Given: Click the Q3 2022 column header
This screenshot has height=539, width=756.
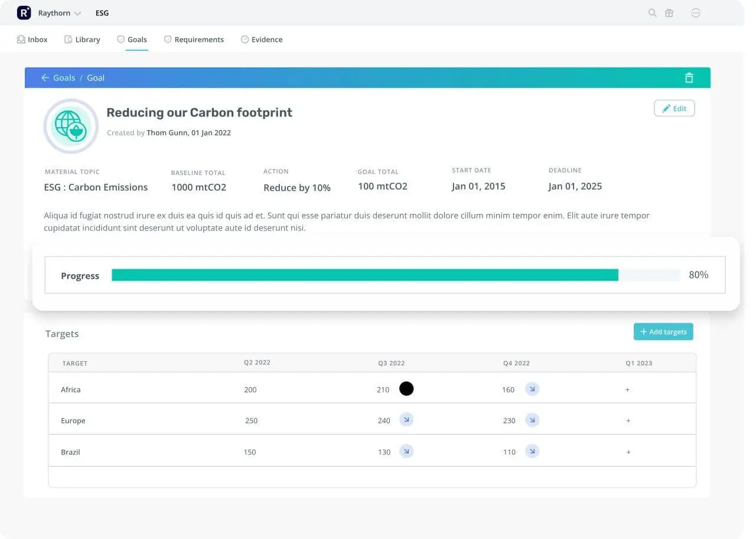Looking at the screenshot, I should click(x=392, y=363).
